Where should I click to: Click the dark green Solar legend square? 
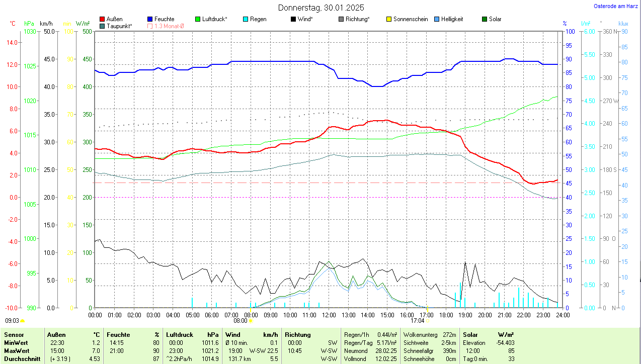coord(485,19)
